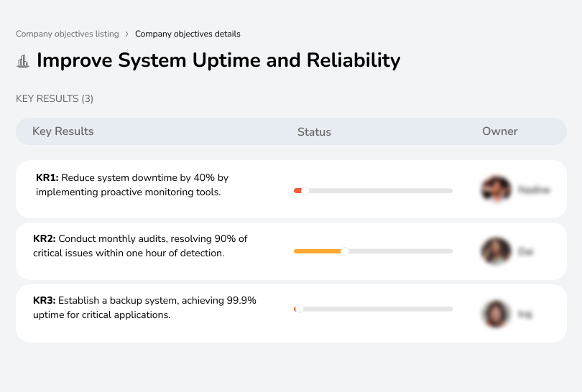
Task: Click the KR1 owner avatar
Action: 496,189
